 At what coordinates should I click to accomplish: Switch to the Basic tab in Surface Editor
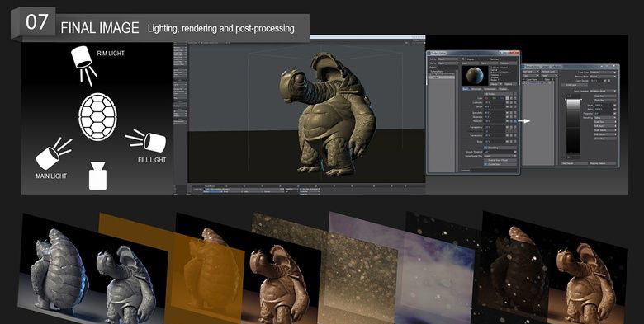tap(466, 89)
